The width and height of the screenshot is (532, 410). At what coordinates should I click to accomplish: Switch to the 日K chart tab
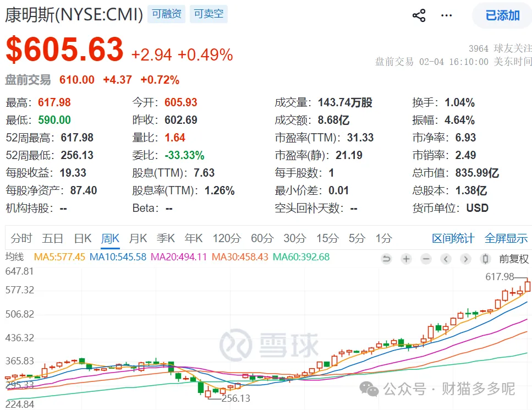point(83,238)
